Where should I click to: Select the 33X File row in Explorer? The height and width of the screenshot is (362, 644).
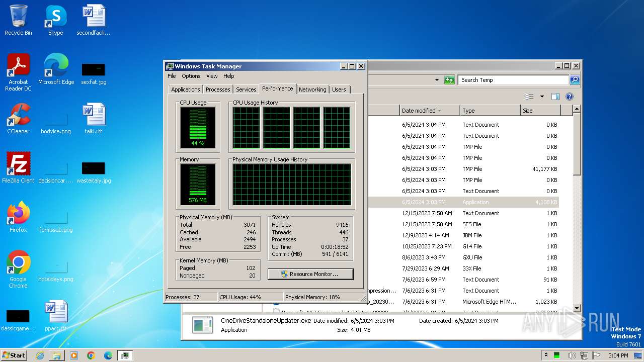click(463, 268)
